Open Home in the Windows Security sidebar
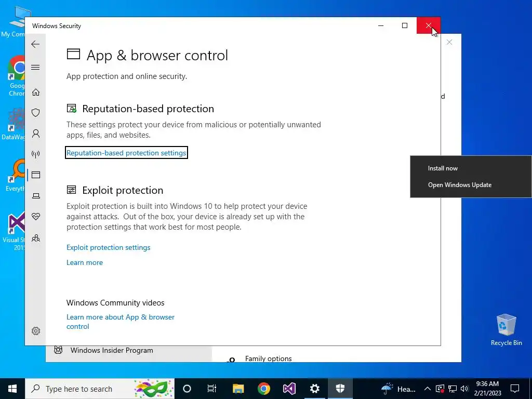Image resolution: width=532 pixels, height=399 pixels. pos(36,92)
